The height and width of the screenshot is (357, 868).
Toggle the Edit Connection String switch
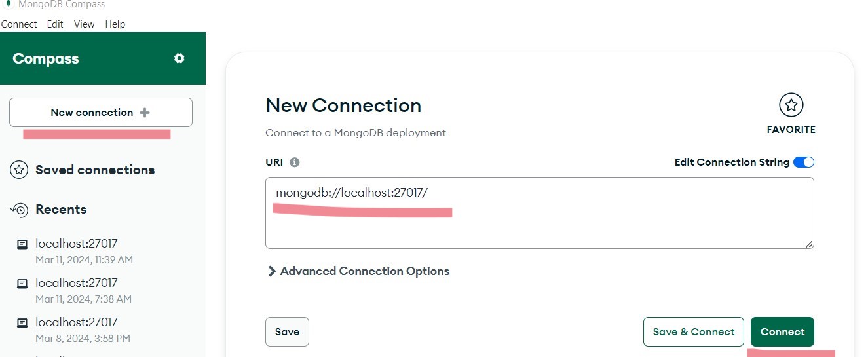click(804, 162)
